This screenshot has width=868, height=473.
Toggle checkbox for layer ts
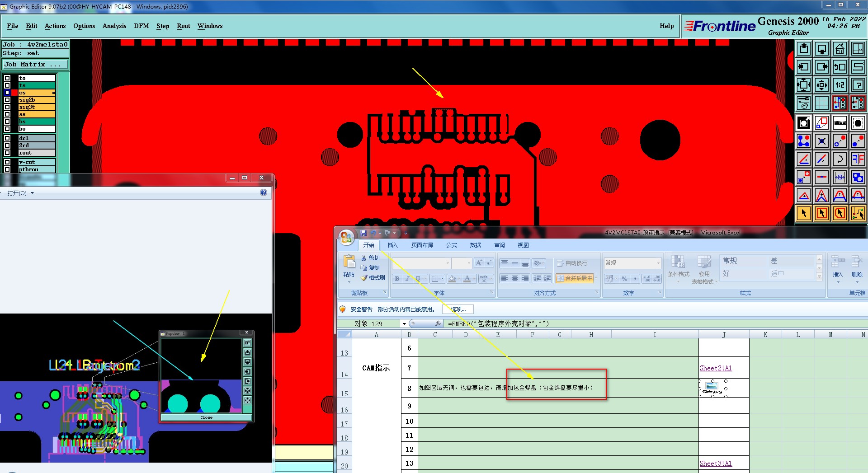7,85
